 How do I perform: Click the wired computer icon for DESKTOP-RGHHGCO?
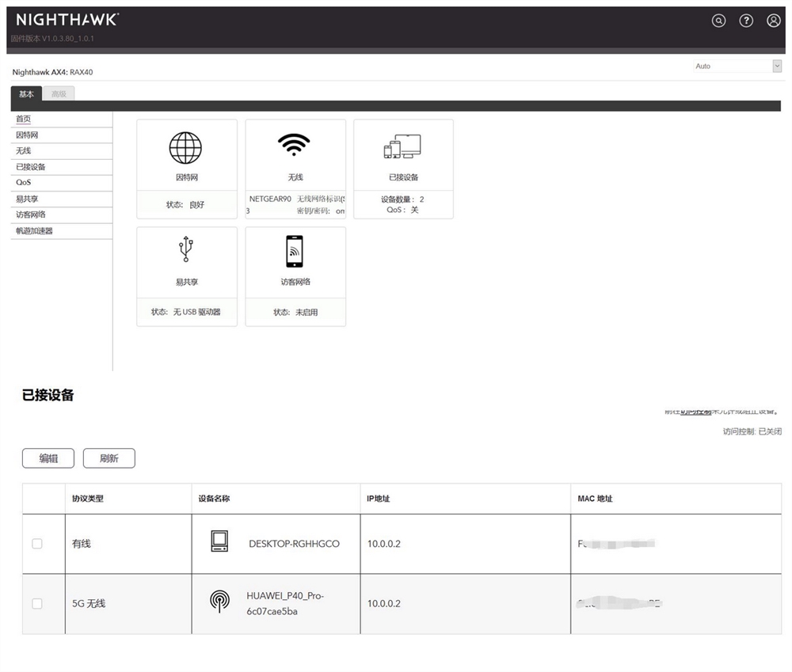[219, 542]
